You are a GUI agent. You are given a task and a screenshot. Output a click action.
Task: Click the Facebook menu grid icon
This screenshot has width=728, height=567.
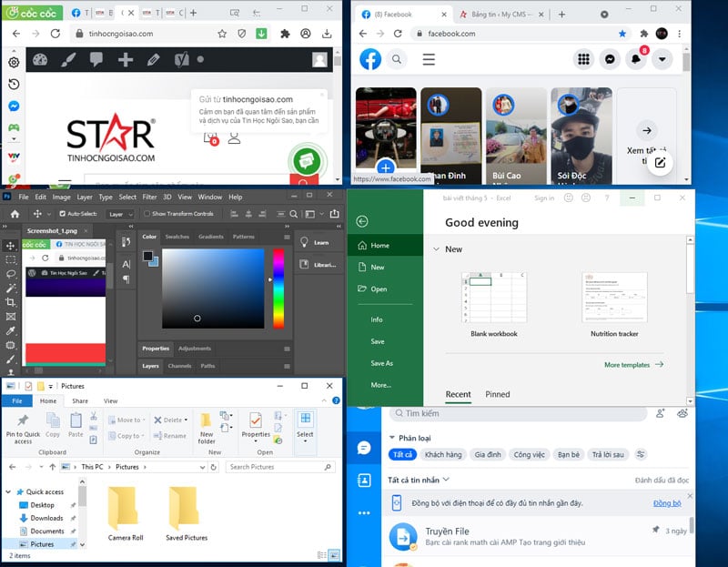coord(584,59)
